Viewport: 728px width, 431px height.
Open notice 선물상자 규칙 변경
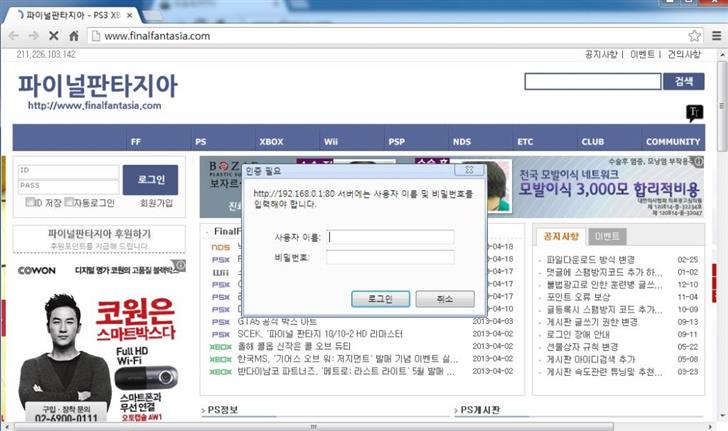pyautogui.click(x=582, y=347)
